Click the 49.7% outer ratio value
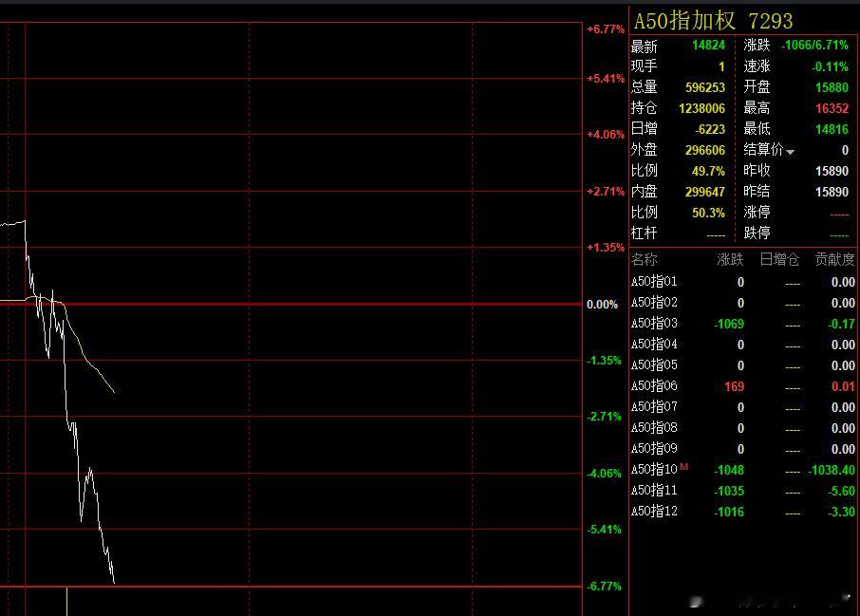The height and width of the screenshot is (616, 860). [708, 171]
